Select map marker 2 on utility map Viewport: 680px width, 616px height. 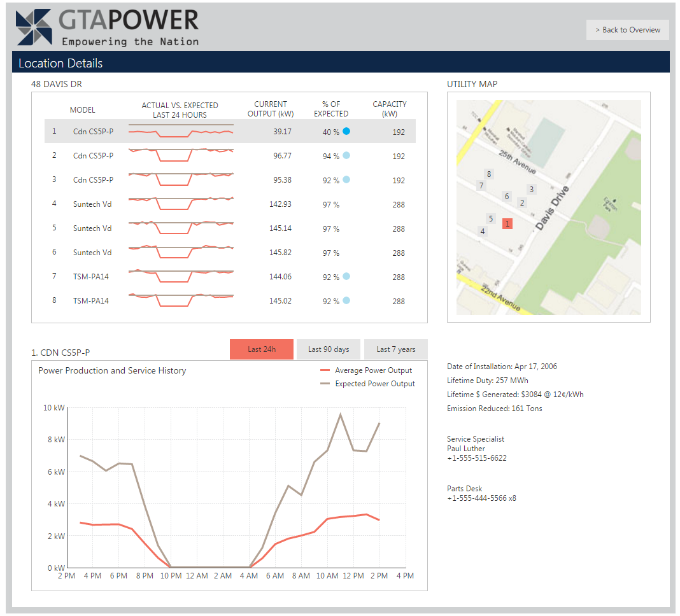[522, 203]
